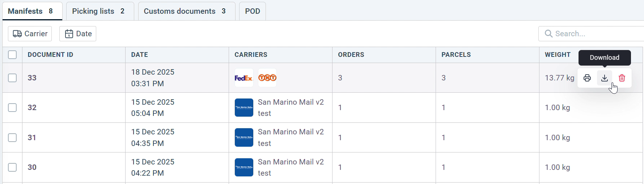Open document ID 30

pyautogui.click(x=32, y=167)
